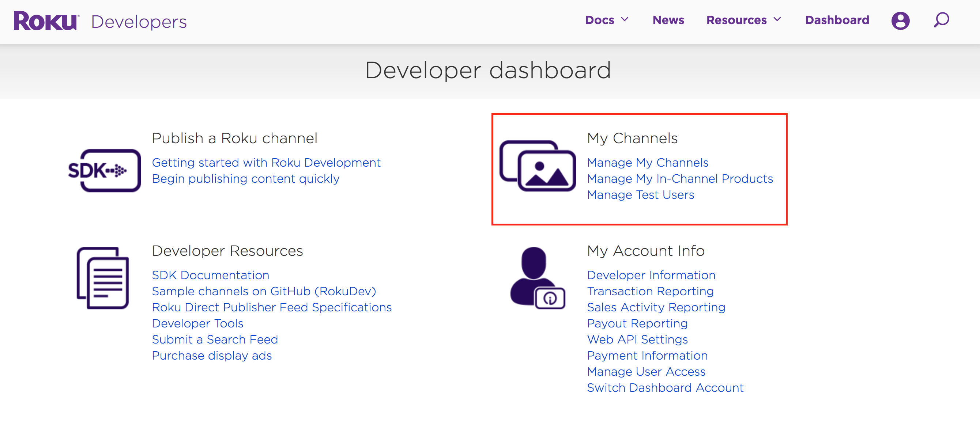Open Payment Information link

(647, 355)
